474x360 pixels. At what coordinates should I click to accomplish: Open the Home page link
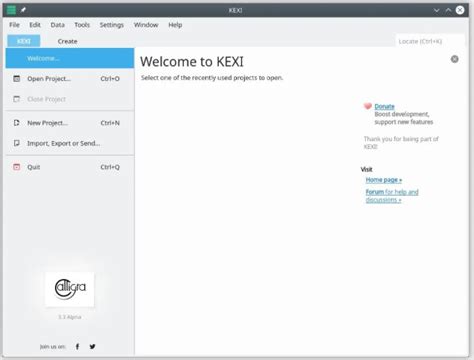point(384,180)
